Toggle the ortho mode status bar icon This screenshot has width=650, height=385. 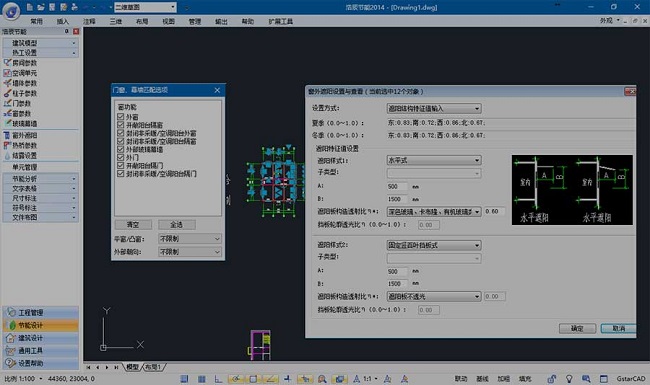pyautogui.click(x=218, y=379)
